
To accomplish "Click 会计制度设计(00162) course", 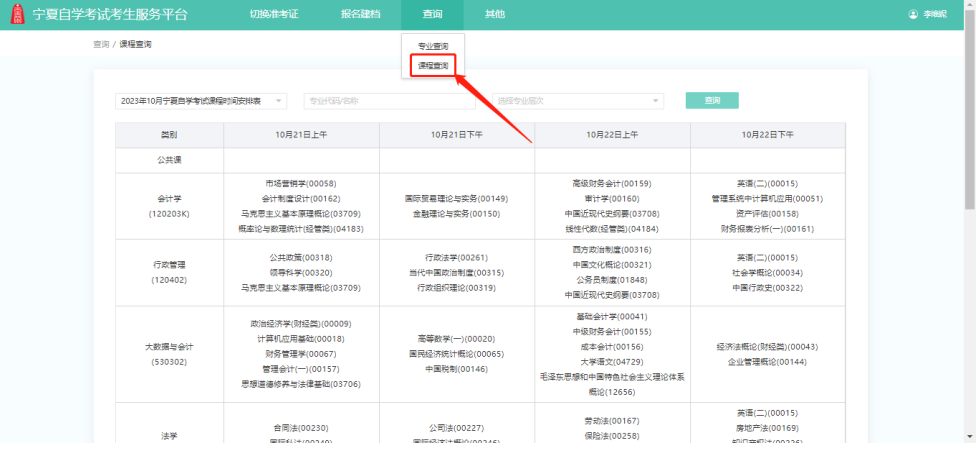I will (301, 199).
